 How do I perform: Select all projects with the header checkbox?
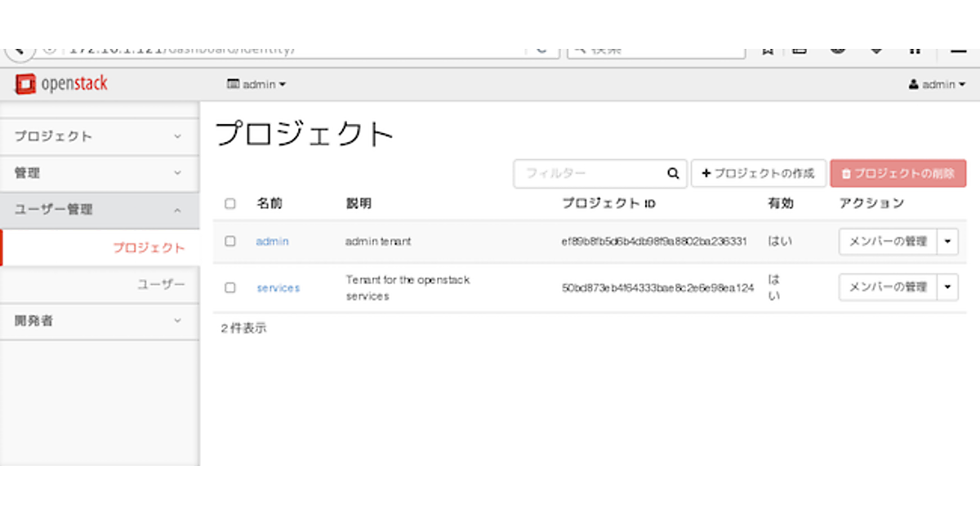pyautogui.click(x=230, y=204)
